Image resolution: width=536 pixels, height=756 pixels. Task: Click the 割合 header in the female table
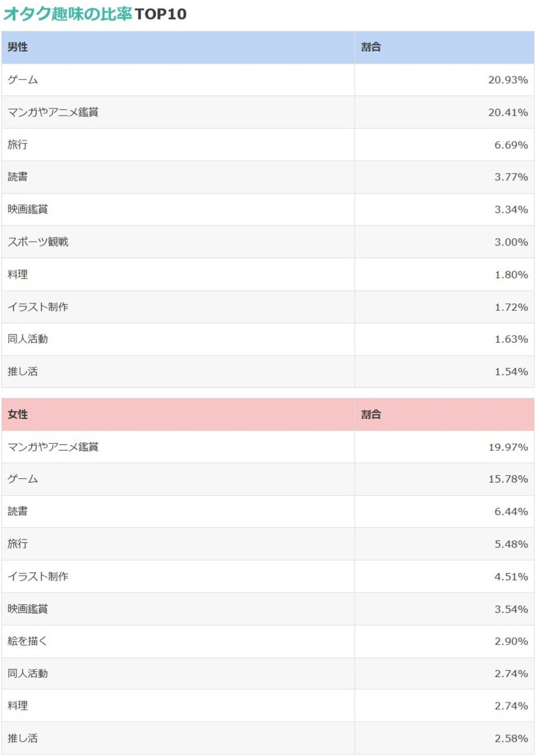[444, 414]
